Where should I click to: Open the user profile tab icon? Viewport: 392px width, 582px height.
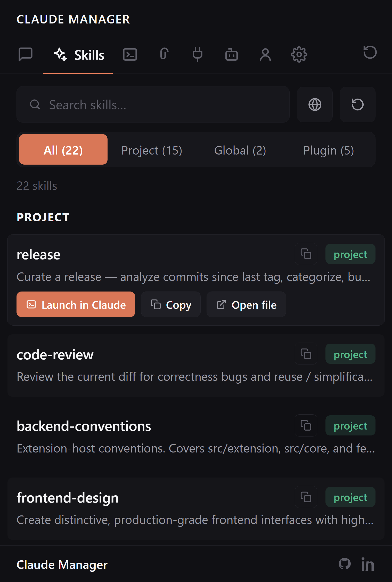265,54
